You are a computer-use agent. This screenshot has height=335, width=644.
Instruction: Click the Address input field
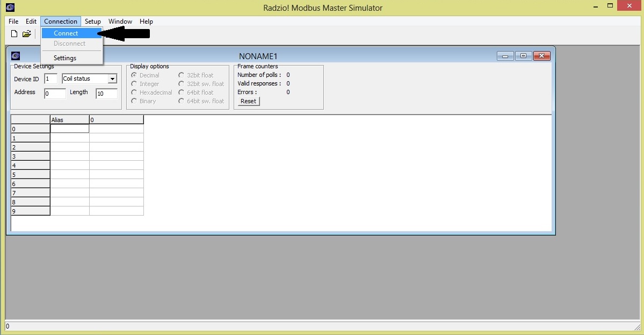(55, 94)
